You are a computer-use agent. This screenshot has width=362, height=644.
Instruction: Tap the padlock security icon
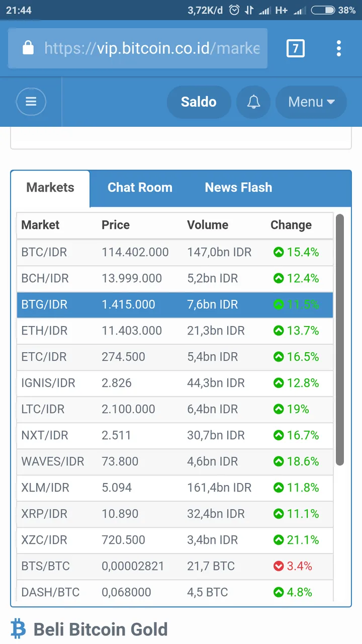[x=28, y=48]
